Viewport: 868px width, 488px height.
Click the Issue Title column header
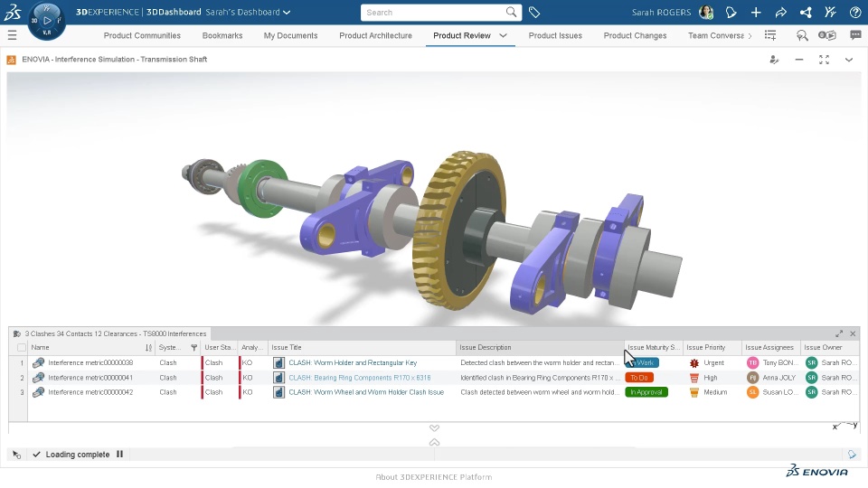pyautogui.click(x=362, y=347)
